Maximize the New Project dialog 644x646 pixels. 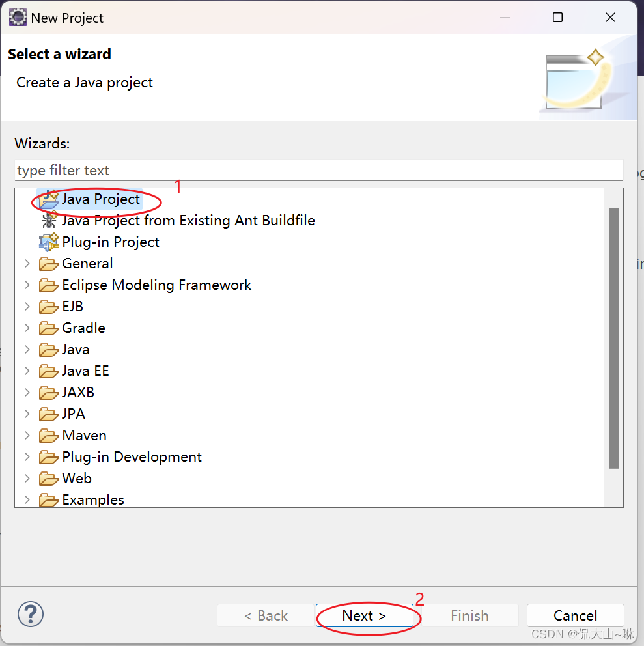(557, 18)
